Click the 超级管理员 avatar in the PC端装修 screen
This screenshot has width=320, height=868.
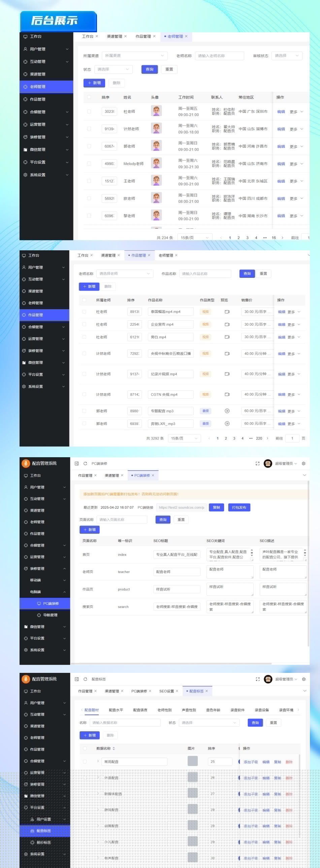click(x=268, y=463)
